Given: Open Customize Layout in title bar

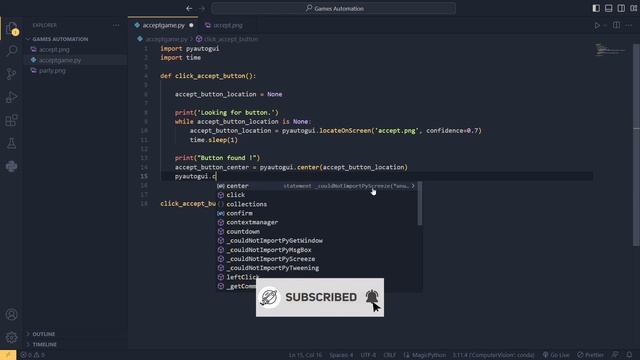Looking at the screenshot, I should click(633, 8).
